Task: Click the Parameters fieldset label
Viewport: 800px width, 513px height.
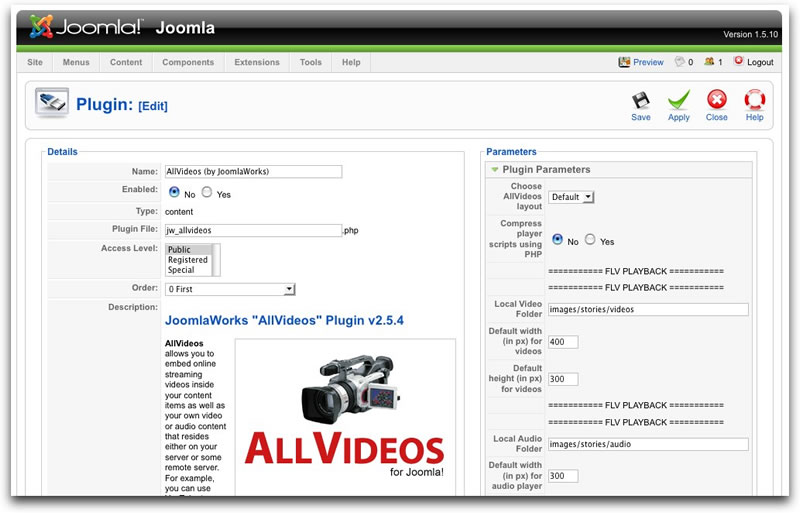Action: [511, 152]
